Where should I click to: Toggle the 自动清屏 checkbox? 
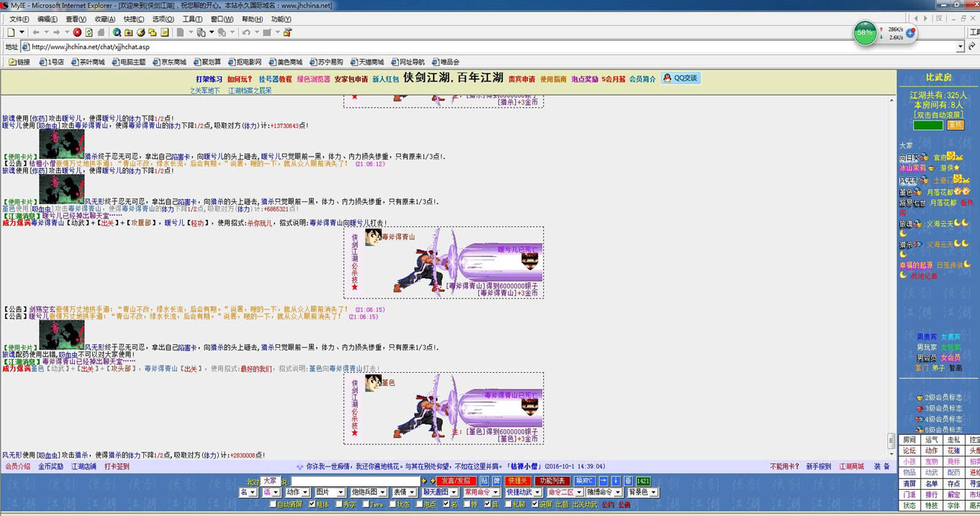[x=273, y=504]
